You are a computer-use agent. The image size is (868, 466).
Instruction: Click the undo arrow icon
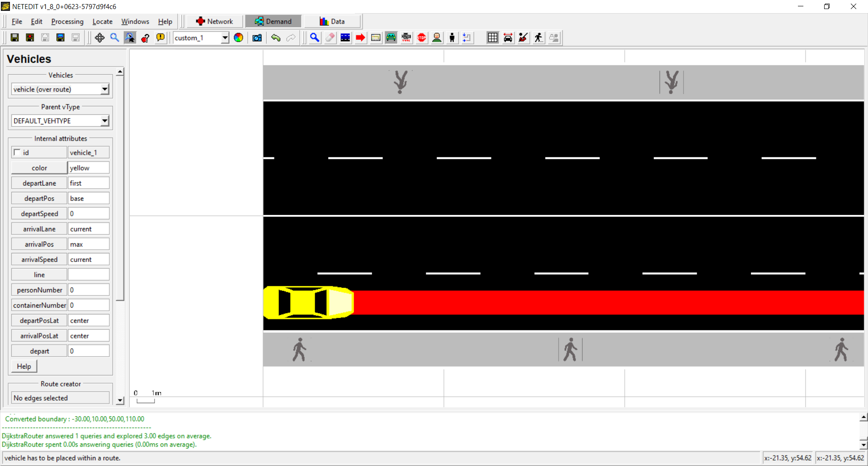click(275, 38)
